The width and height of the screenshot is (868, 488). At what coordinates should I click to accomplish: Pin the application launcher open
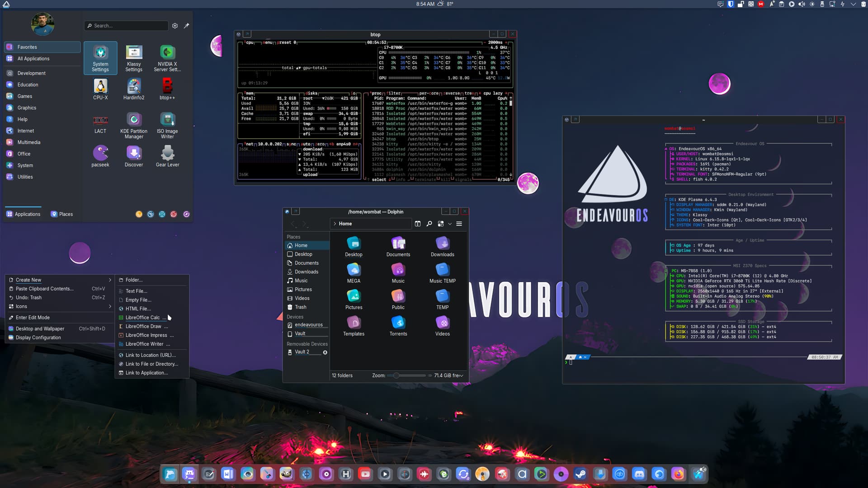click(186, 26)
